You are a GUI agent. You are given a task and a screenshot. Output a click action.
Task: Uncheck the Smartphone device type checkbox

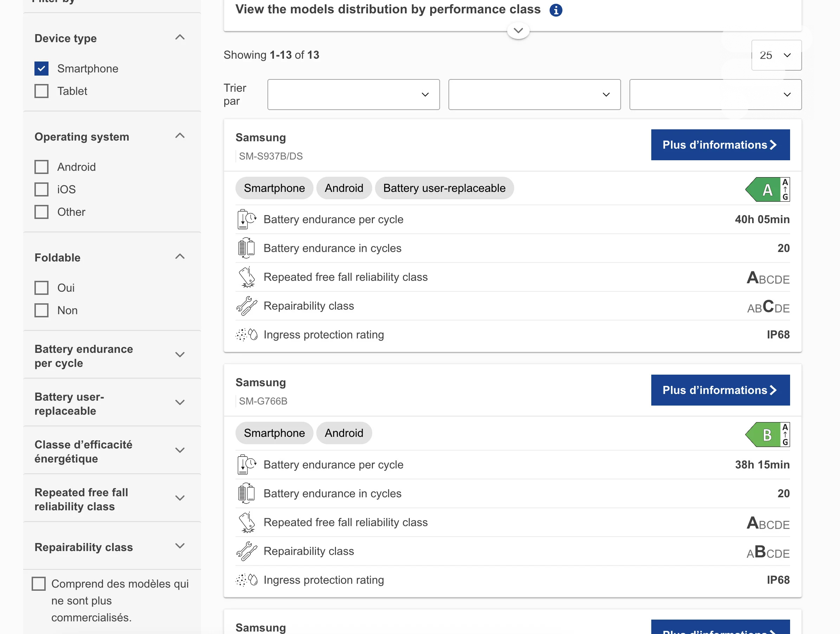point(41,68)
